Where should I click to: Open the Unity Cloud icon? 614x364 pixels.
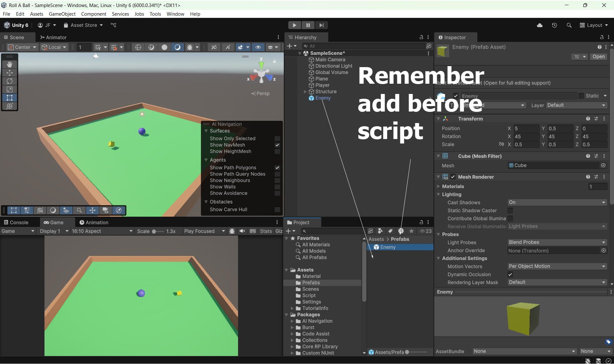(x=540, y=25)
